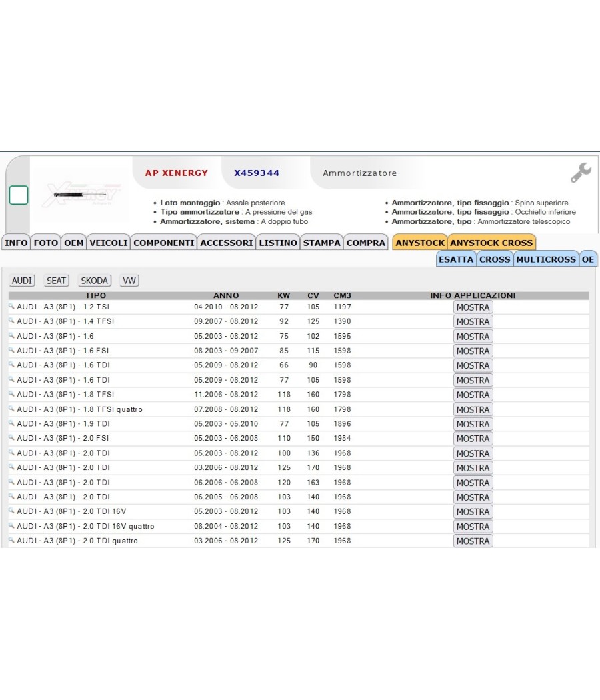
Task: Click MOSTRA for A3 1.9 TDI
Action: click(x=473, y=424)
